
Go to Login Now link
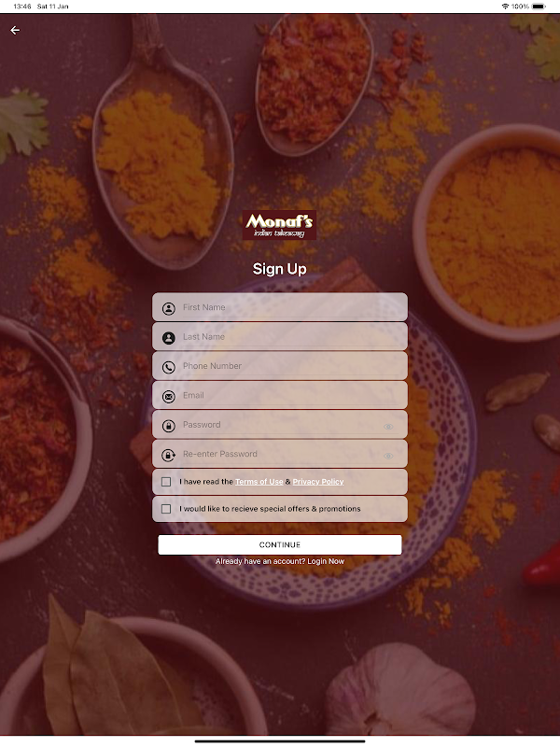click(326, 561)
